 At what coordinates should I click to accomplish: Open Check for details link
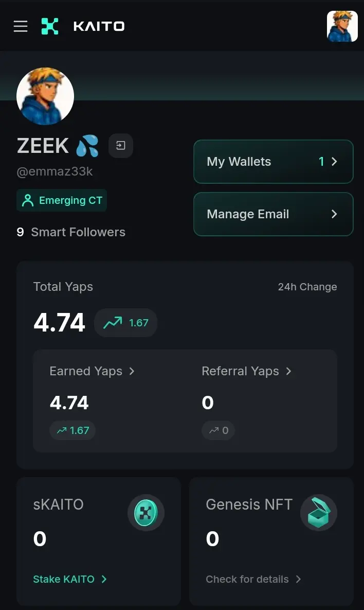coord(253,579)
